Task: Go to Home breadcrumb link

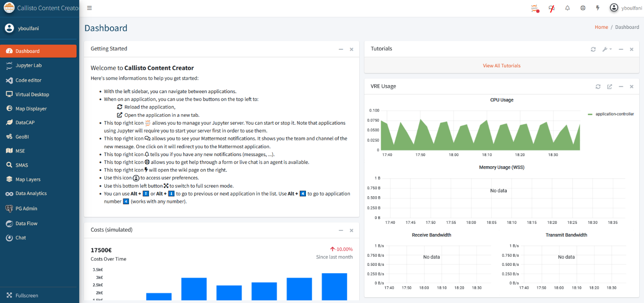Action: click(x=601, y=27)
